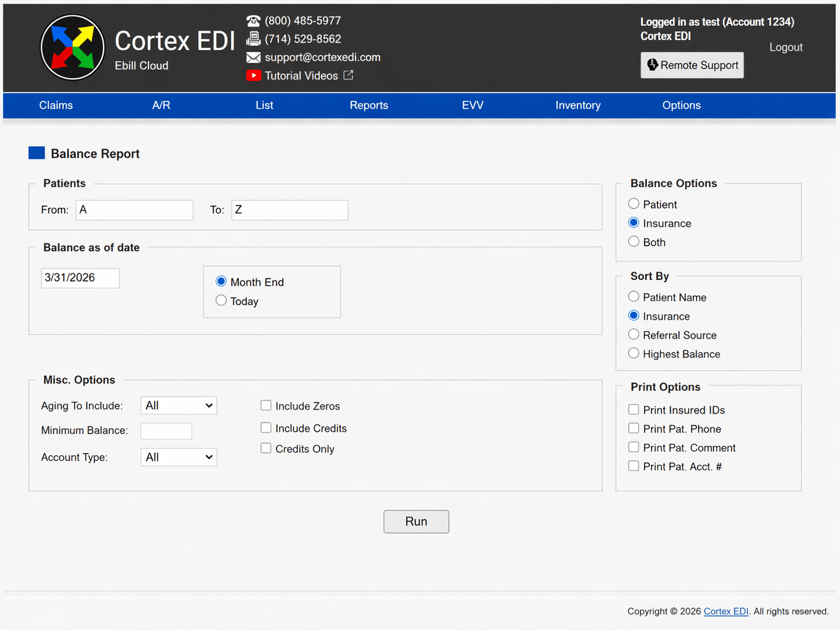Image resolution: width=840 pixels, height=630 pixels.
Task: Select Insurance under Balance Options
Action: tap(634, 223)
